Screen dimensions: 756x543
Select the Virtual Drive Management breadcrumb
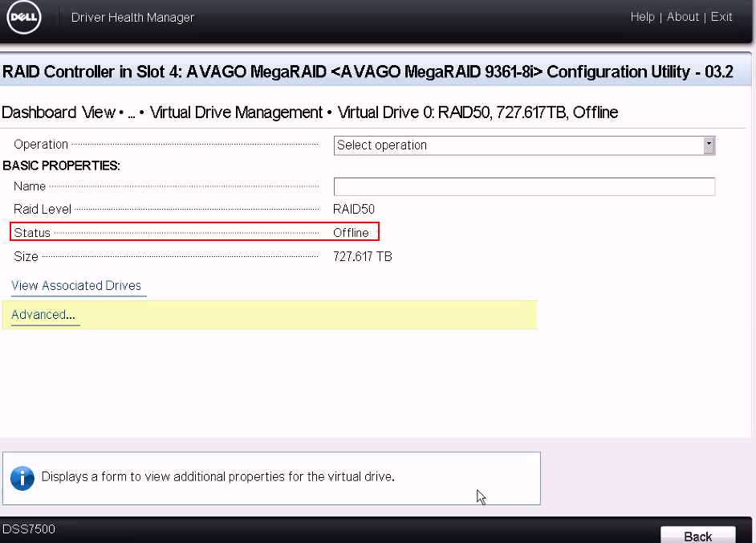tap(236, 112)
